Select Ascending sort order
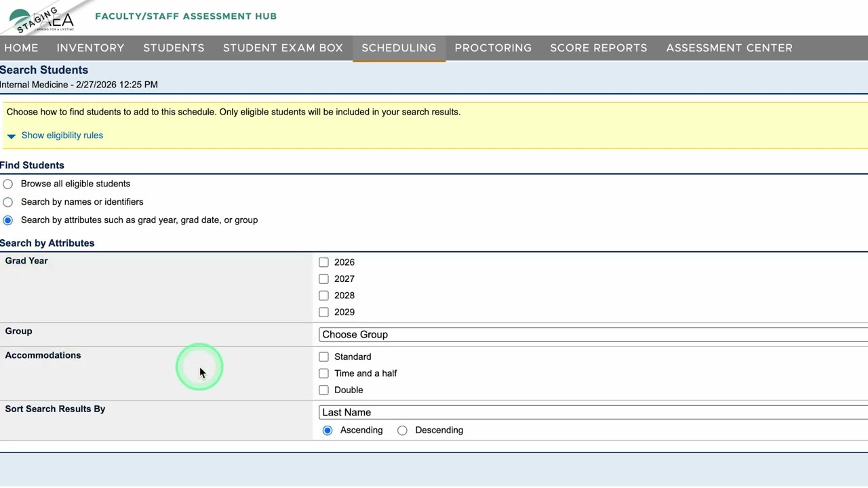The height and width of the screenshot is (488, 868). 328,430
